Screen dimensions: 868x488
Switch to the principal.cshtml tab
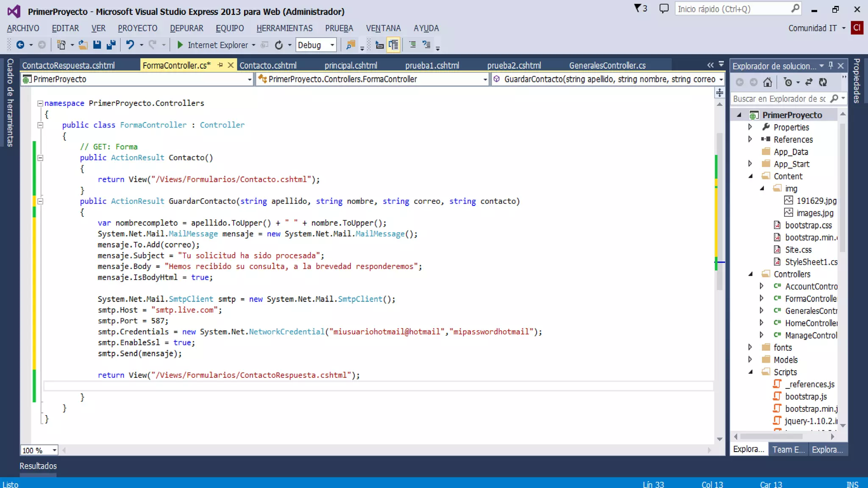point(351,66)
